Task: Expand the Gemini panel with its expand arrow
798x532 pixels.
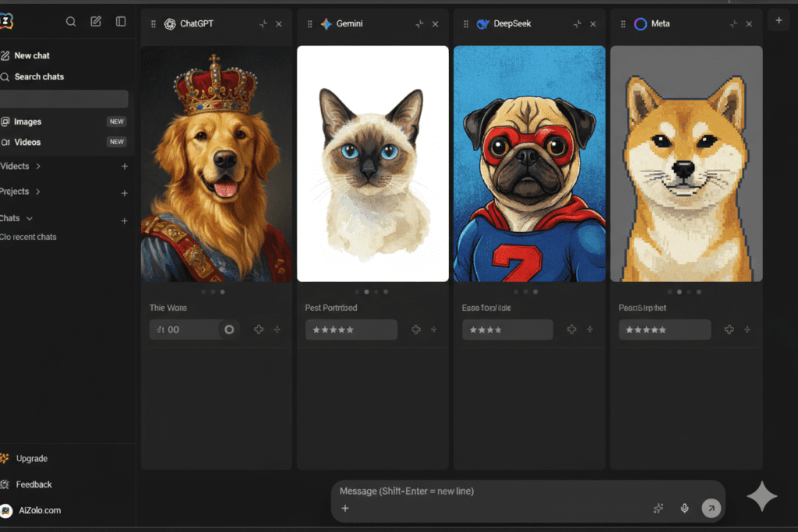Action: (x=419, y=23)
